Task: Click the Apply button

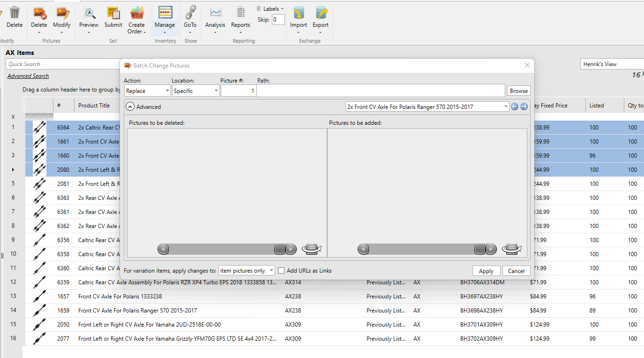Action: [486, 271]
